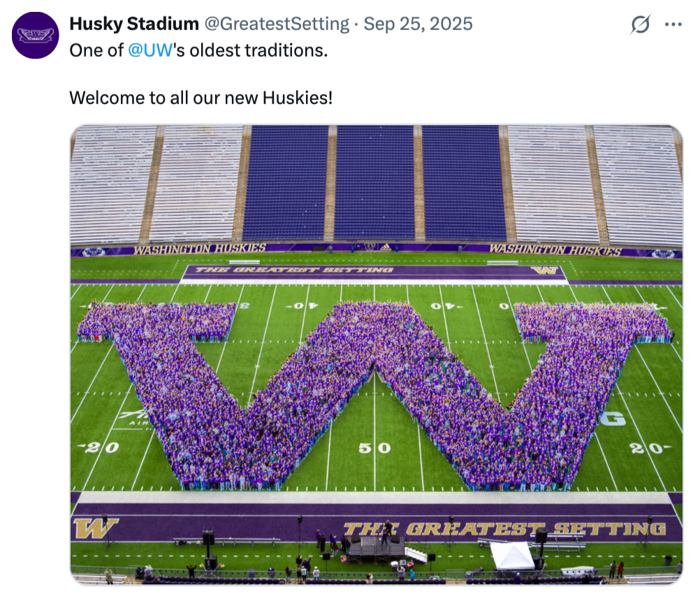This screenshot has width=700, height=597.
Task: Click the @GreatestSetting handle
Action: 277,24
